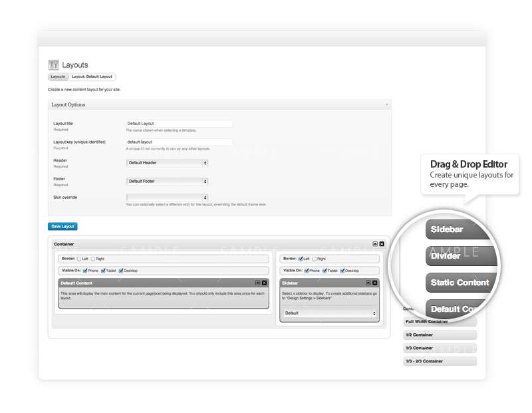Delete the Default Content block
The image size is (532, 413).
tap(264, 283)
